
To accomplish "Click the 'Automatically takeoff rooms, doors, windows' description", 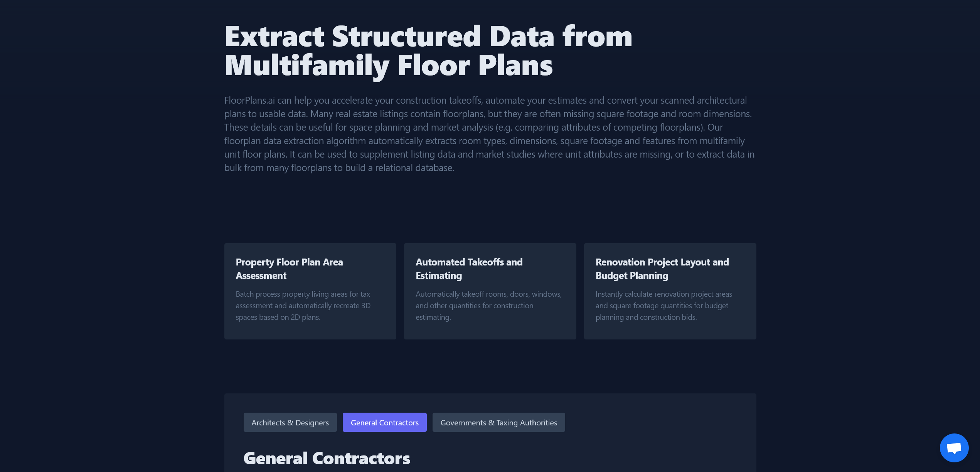I will (x=488, y=294).
